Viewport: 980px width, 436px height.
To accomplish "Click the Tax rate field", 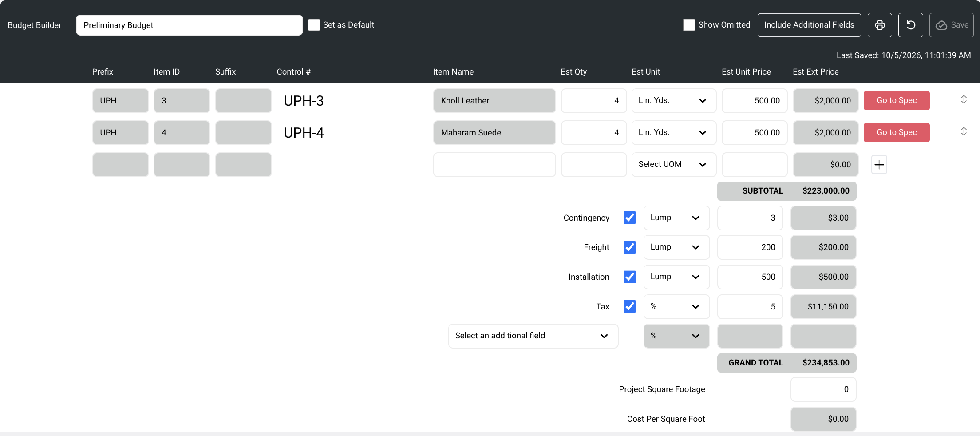I will 750,307.
